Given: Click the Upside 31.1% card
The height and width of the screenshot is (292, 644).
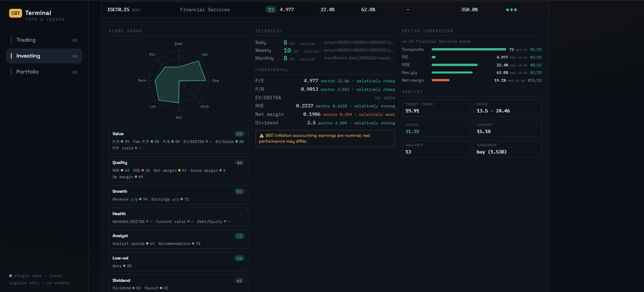Looking at the screenshot, I should [436, 129].
